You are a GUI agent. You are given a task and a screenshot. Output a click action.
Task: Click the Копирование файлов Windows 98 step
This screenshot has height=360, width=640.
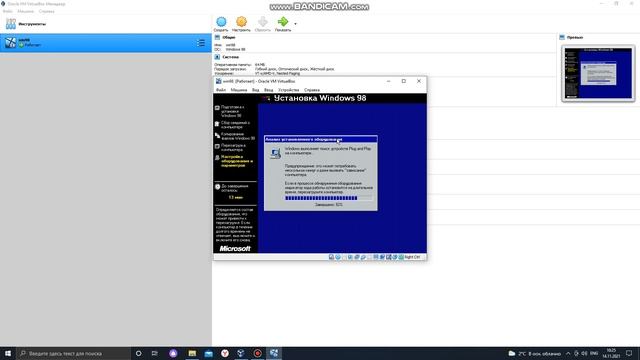pyautogui.click(x=238, y=136)
